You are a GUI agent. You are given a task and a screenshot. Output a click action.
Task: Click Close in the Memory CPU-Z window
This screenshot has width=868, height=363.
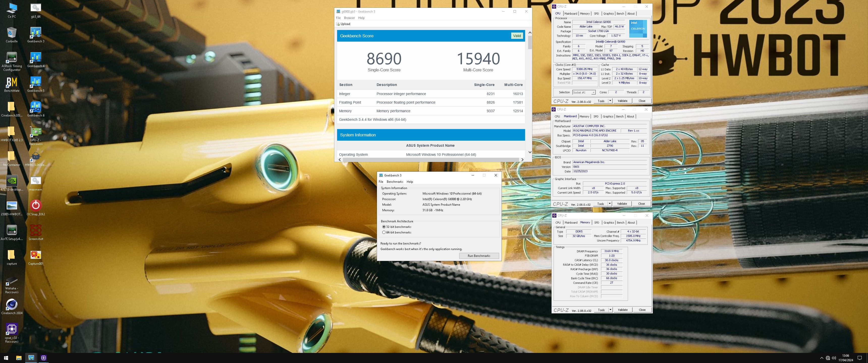point(642,310)
